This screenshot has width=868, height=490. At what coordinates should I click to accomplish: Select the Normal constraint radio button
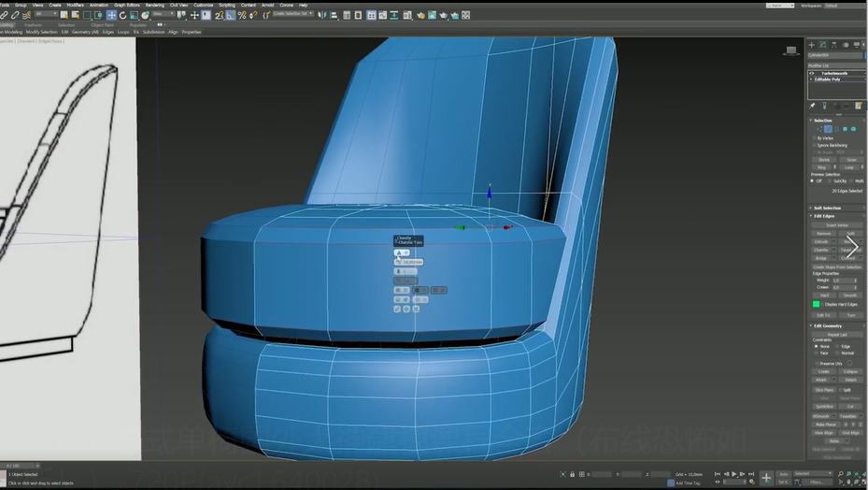(837, 353)
